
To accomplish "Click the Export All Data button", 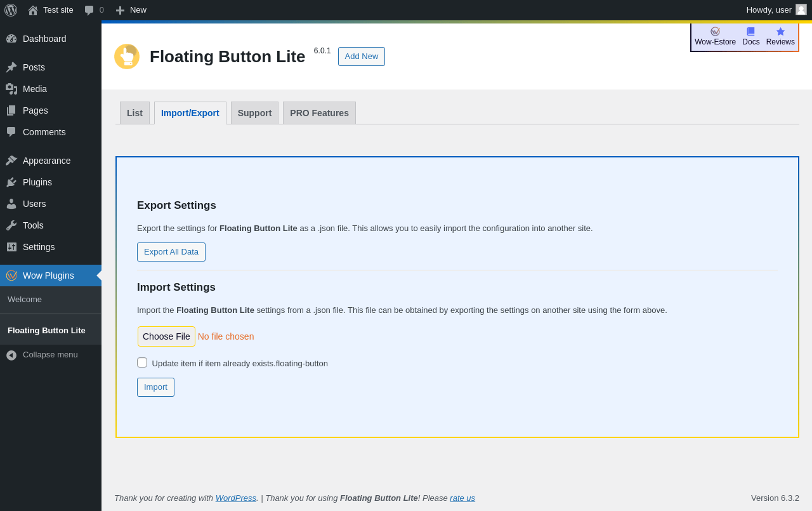I will click(171, 252).
